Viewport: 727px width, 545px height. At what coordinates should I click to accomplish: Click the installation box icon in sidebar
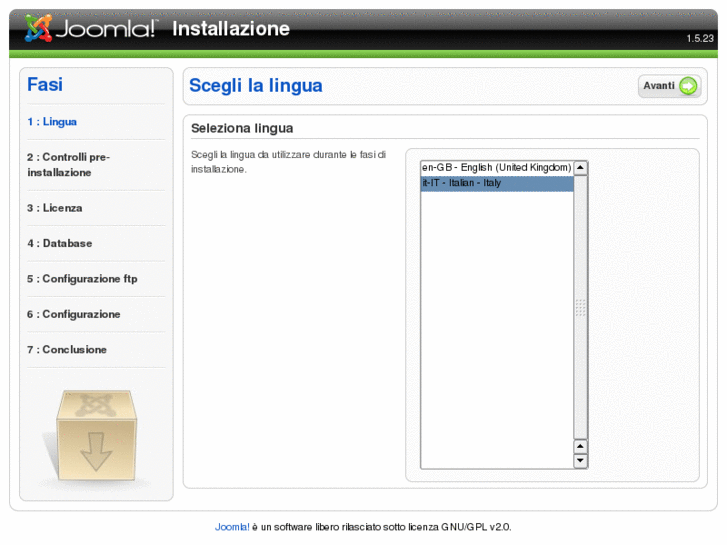(96, 435)
